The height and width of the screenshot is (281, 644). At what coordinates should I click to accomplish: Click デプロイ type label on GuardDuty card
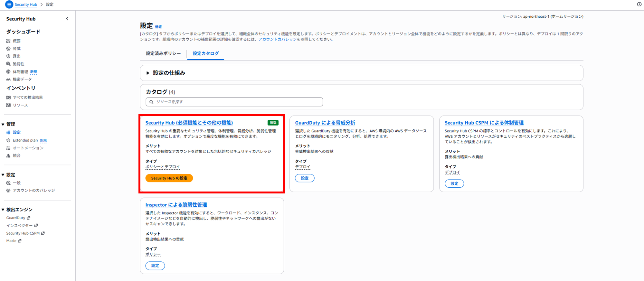tap(303, 167)
